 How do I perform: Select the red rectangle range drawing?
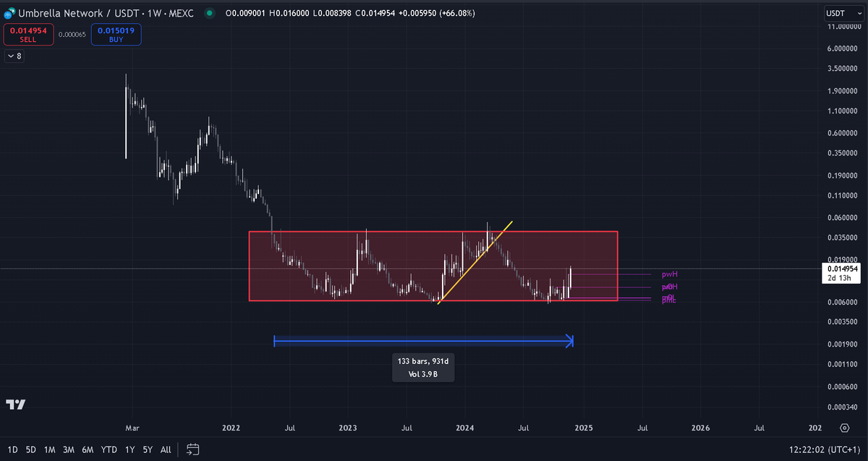[x=433, y=266]
